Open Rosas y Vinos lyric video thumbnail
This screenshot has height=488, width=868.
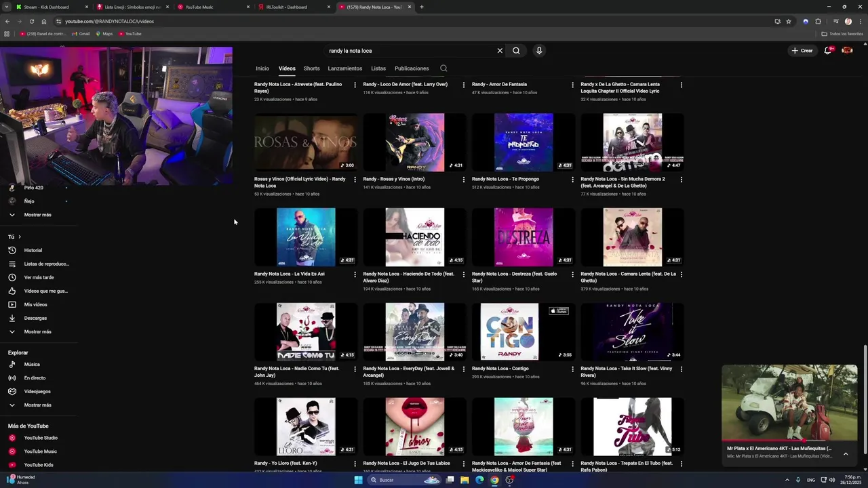point(306,142)
